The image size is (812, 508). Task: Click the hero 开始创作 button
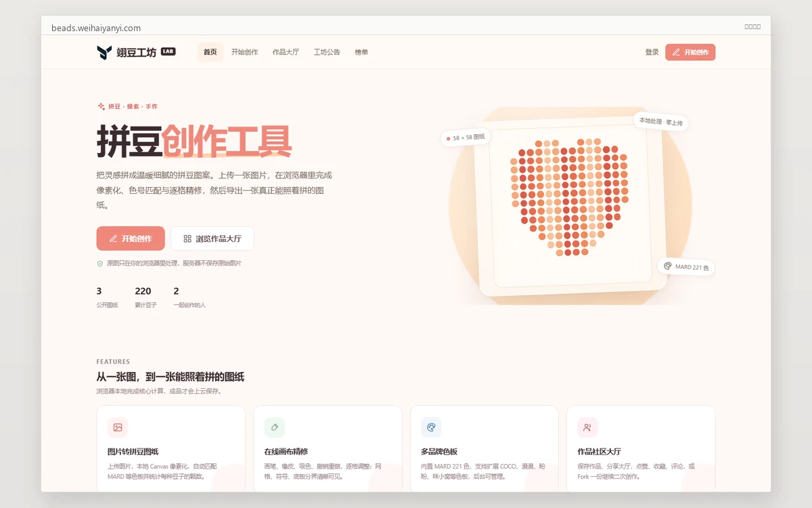click(x=131, y=238)
